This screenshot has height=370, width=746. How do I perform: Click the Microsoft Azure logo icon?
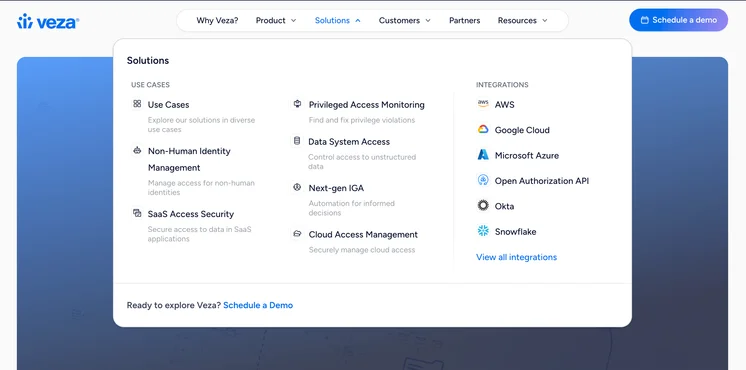[x=483, y=155]
